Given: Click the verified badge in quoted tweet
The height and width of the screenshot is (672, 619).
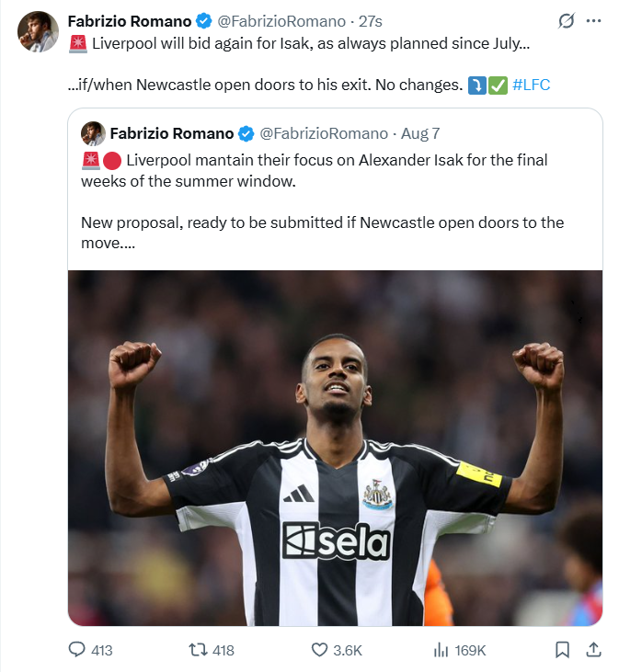Looking at the screenshot, I should [246, 133].
